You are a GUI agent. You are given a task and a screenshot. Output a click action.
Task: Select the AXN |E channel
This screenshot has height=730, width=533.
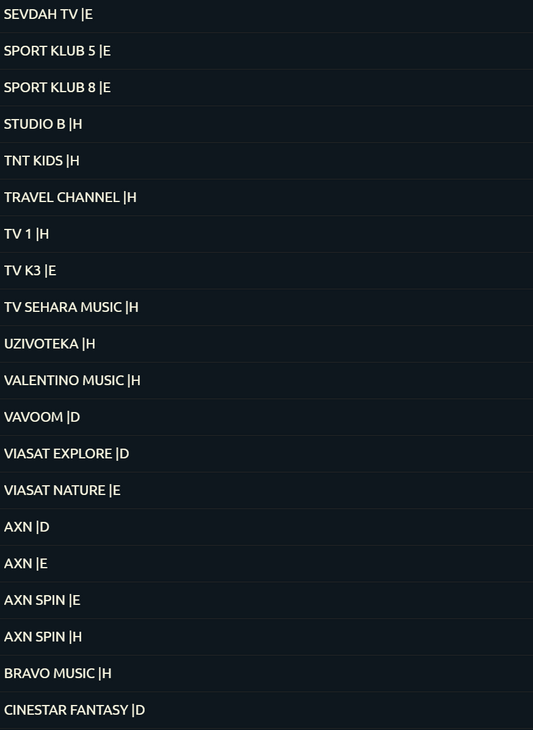click(266, 564)
